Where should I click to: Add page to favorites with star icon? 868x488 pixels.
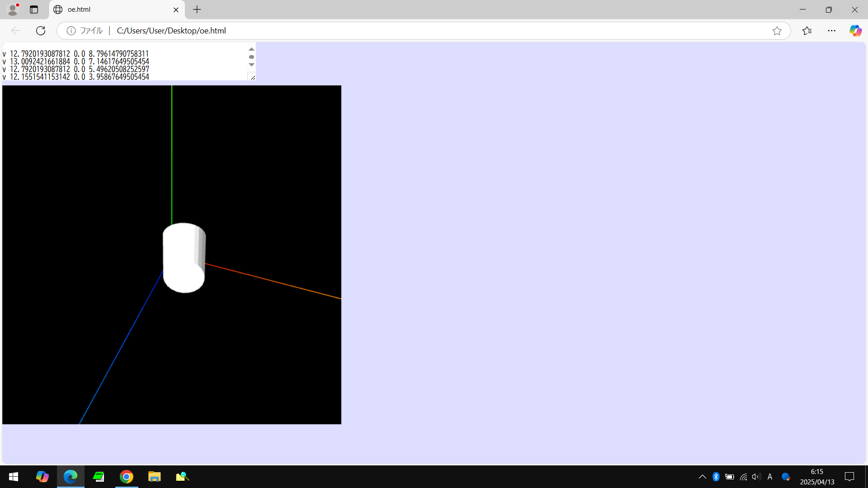pos(777,31)
